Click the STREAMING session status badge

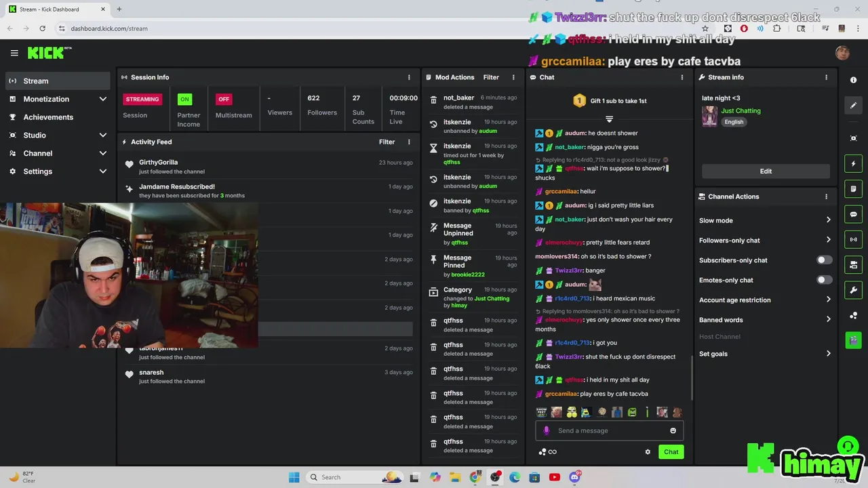click(x=142, y=99)
